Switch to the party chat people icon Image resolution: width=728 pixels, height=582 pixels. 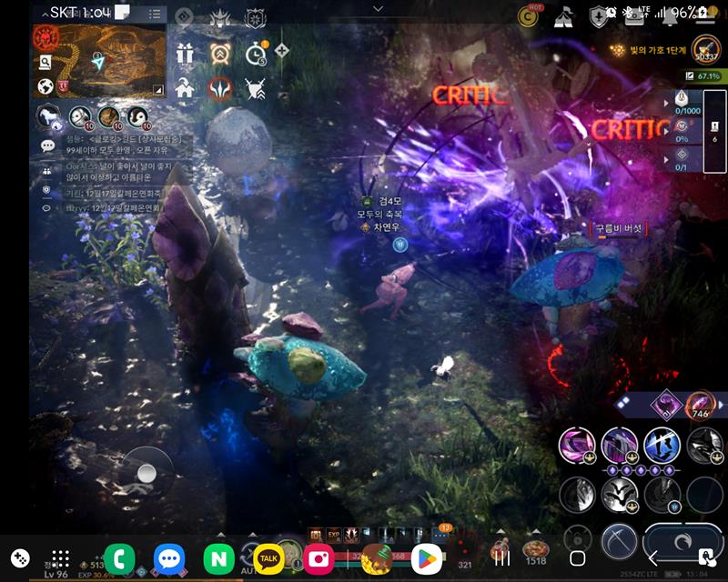[47, 171]
